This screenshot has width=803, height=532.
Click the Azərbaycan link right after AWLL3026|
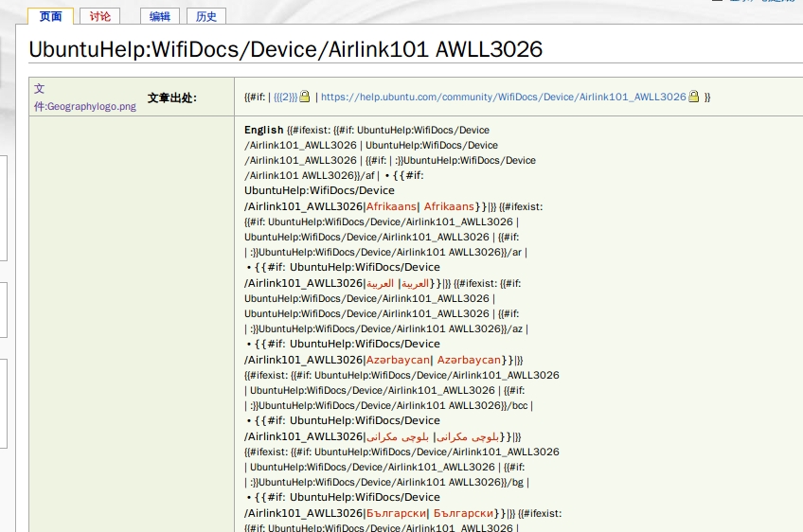point(398,360)
